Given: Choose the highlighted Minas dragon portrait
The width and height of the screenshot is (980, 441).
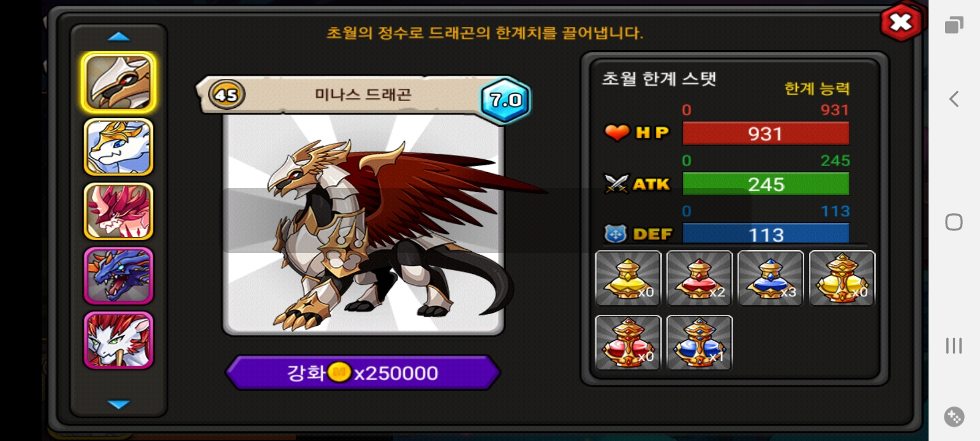Looking at the screenshot, I should (118, 83).
